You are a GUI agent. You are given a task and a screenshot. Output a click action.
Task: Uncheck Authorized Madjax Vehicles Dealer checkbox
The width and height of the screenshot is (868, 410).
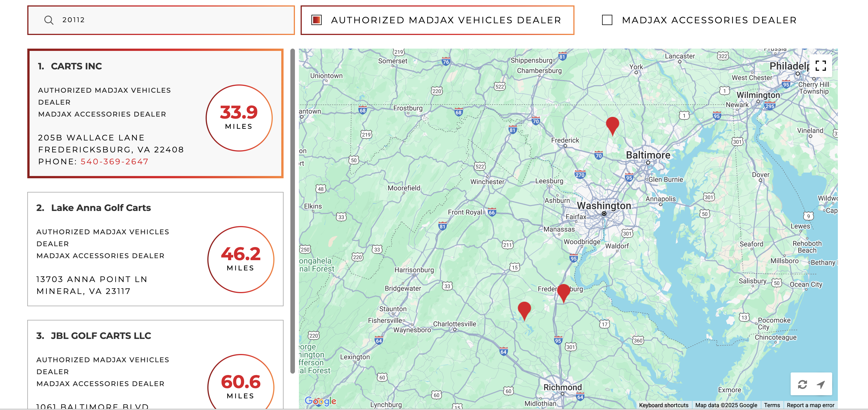(x=317, y=20)
